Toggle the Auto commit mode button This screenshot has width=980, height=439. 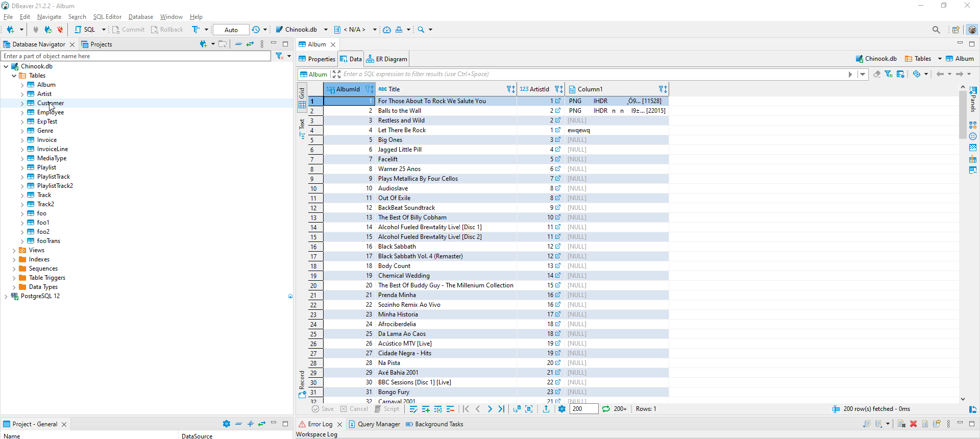pos(231,30)
